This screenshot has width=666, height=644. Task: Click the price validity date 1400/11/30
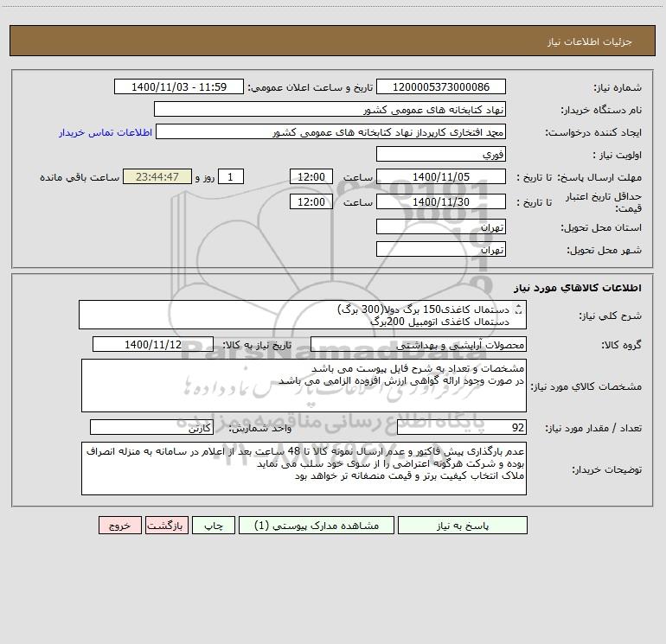tap(441, 201)
